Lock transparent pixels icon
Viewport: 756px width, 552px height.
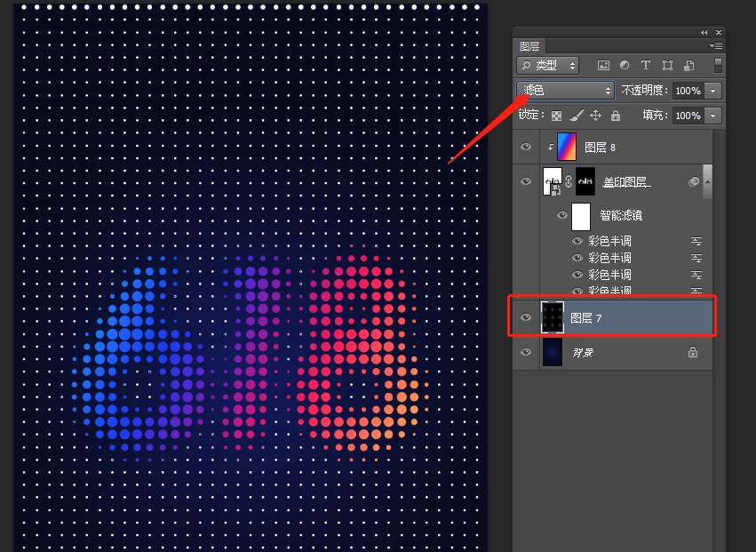click(556, 116)
